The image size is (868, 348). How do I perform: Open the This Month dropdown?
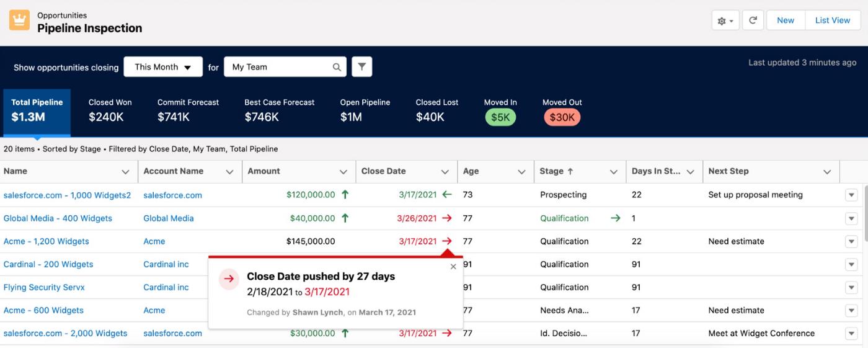(x=163, y=67)
